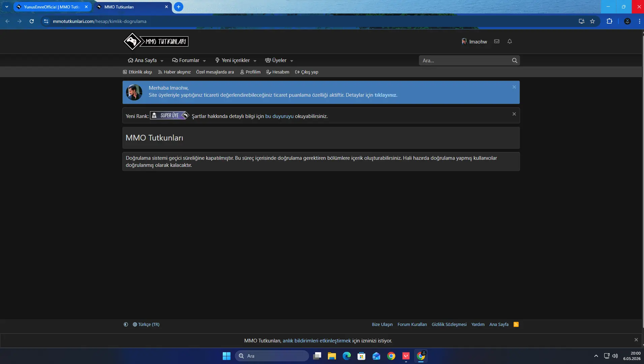The width and height of the screenshot is (644, 364).
Task: Dismiss the Yeni Rank notice
Action: 514,114
